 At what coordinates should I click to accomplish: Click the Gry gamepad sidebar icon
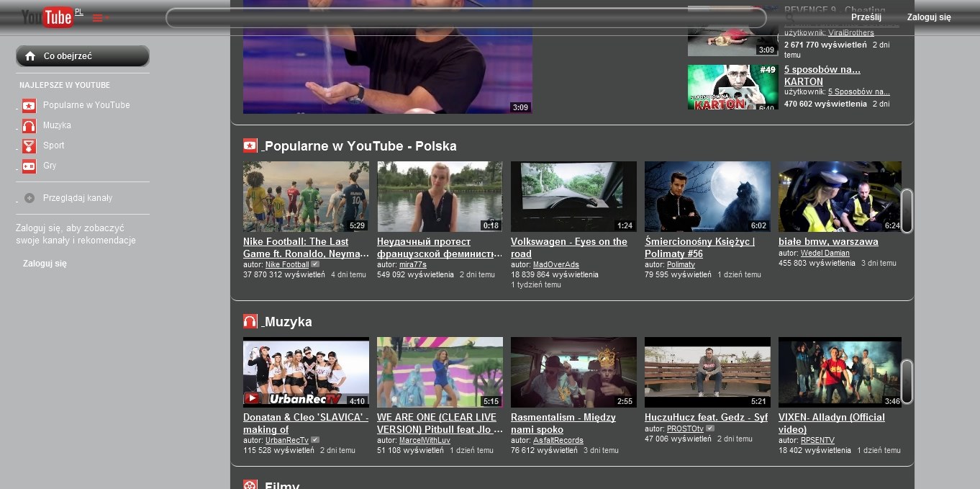tap(29, 166)
